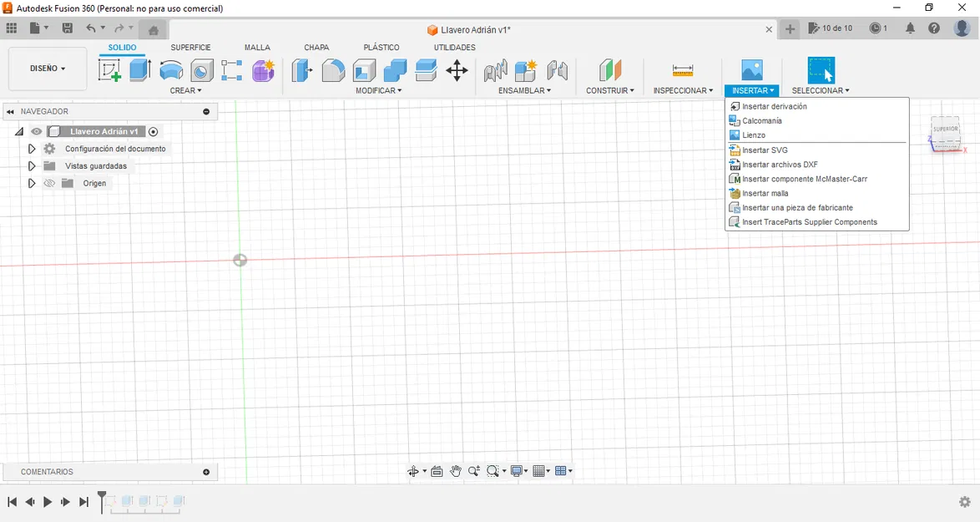Expand the Vistas guardadas tree node
980x522 pixels.
pyautogui.click(x=32, y=165)
